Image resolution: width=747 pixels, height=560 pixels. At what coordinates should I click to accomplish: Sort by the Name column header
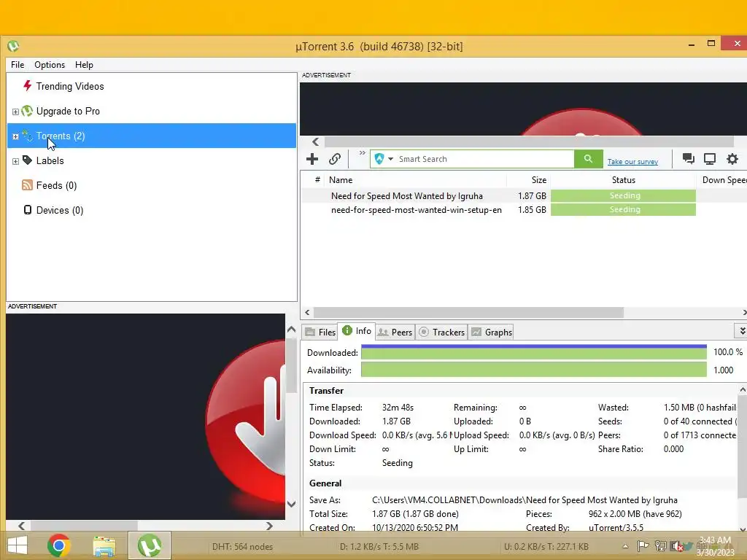click(415, 180)
